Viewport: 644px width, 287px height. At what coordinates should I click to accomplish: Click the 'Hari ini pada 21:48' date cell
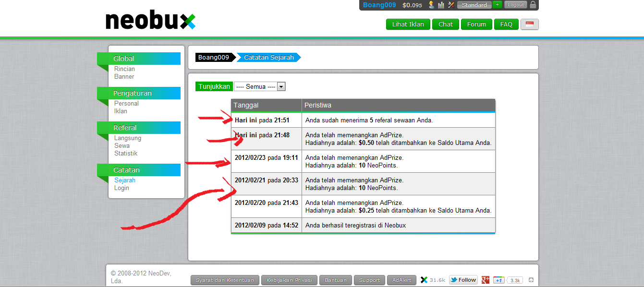pos(267,139)
